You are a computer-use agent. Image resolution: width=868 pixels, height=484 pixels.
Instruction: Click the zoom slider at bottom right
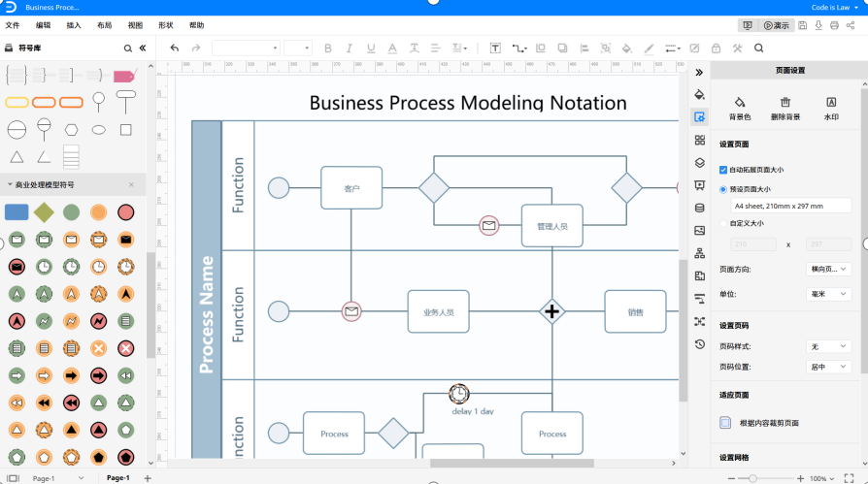click(752, 478)
